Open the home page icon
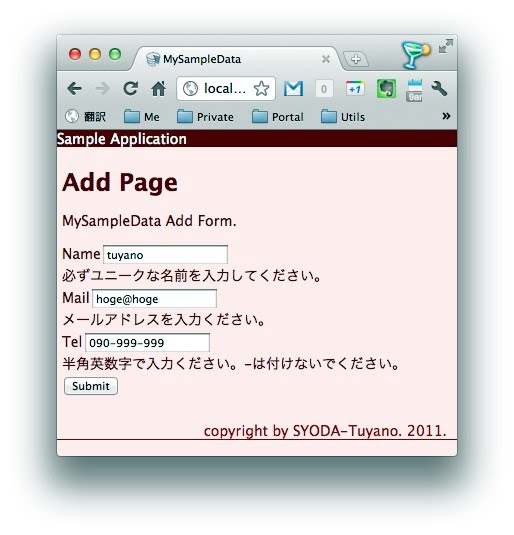 point(158,89)
